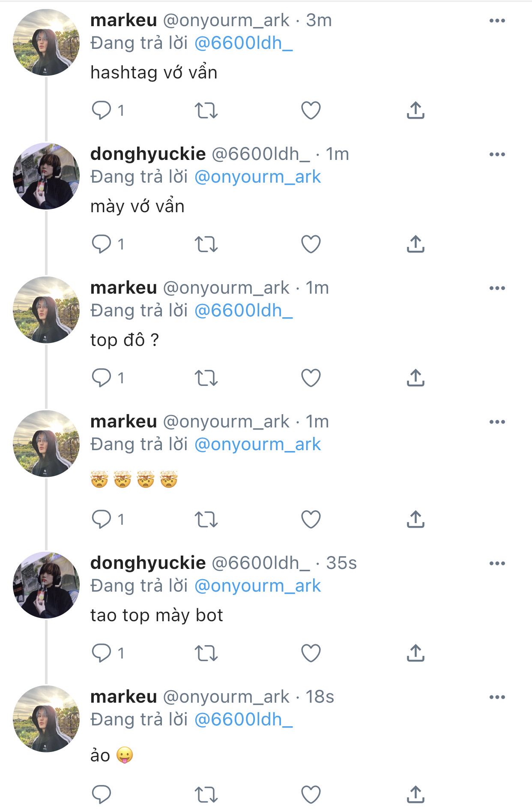
Task: Share the "ảo" tweet
Action: [415, 794]
